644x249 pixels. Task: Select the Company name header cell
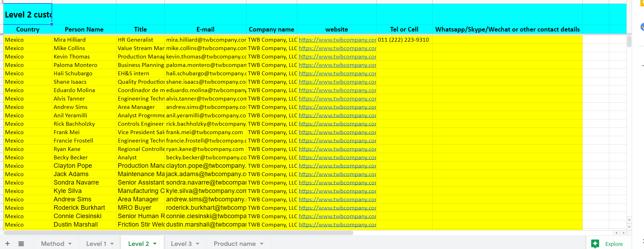tap(272, 29)
